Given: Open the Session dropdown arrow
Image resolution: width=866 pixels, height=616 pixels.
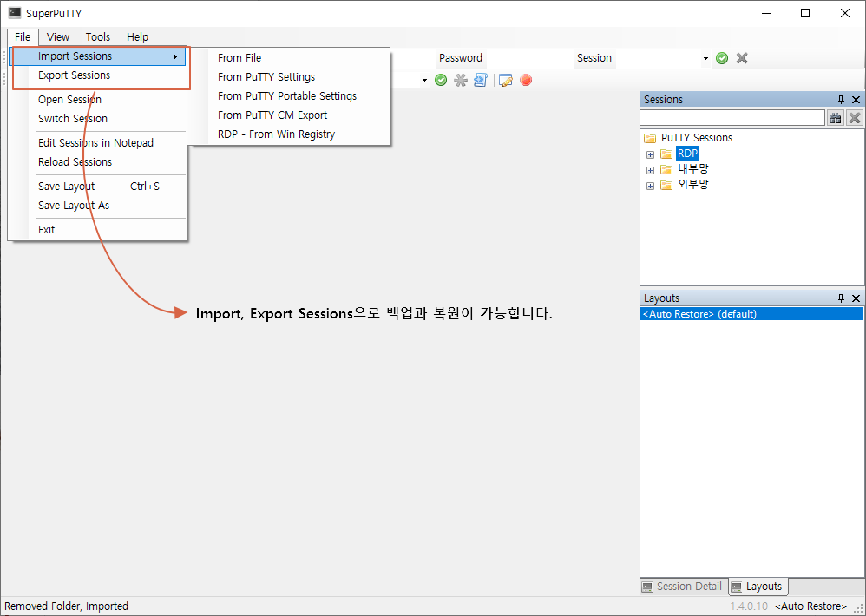Looking at the screenshot, I should 705,58.
